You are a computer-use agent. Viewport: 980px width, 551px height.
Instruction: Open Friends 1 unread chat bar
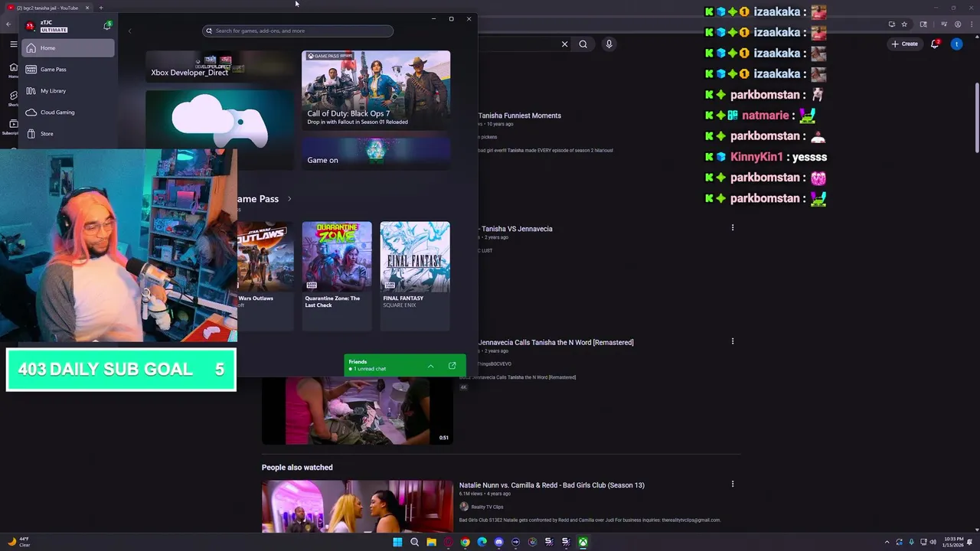coord(405,365)
